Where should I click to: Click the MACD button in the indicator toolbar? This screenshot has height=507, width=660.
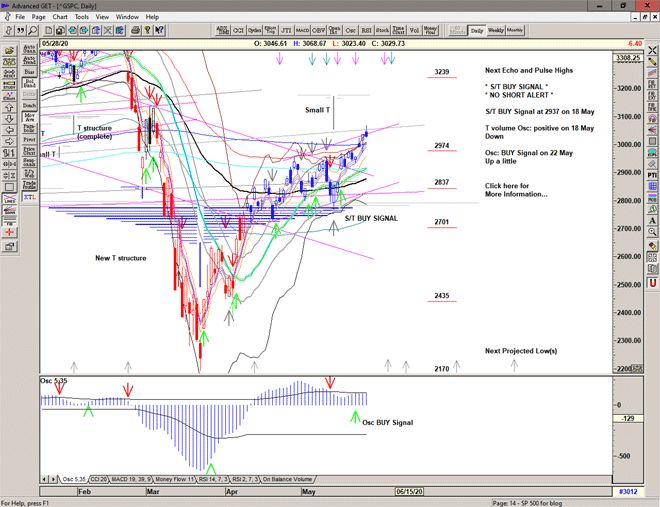302,30
